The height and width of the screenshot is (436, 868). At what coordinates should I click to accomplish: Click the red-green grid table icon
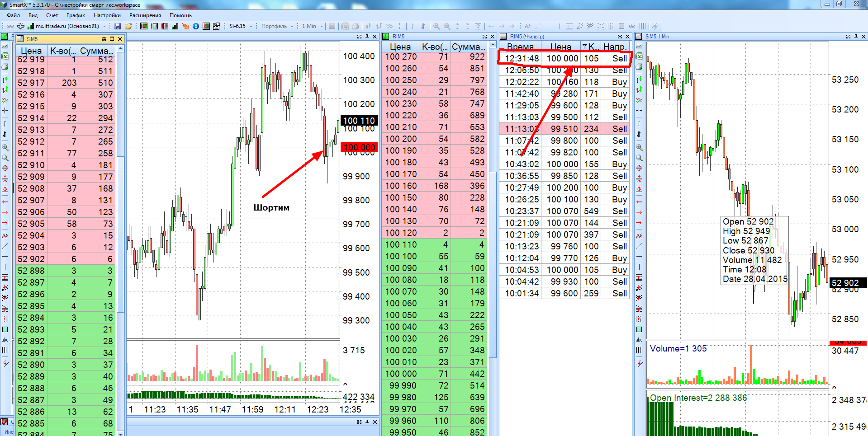(x=144, y=26)
